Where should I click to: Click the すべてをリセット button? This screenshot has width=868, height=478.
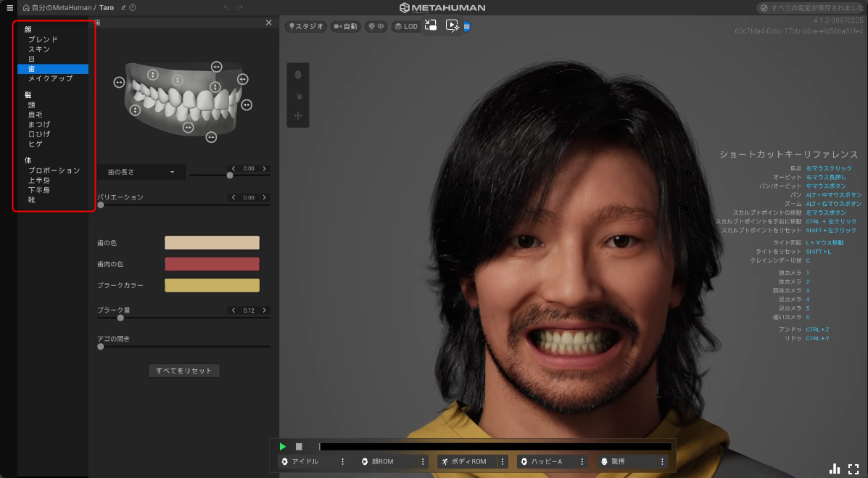pyautogui.click(x=183, y=371)
